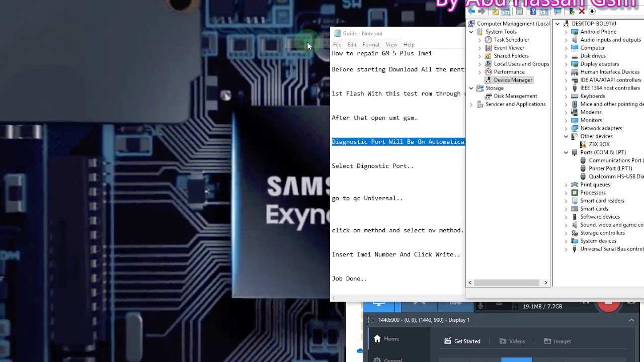This screenshot has height=362, width=644.
Task: Click the Android Phone device category icon
Action: (575, 32)
